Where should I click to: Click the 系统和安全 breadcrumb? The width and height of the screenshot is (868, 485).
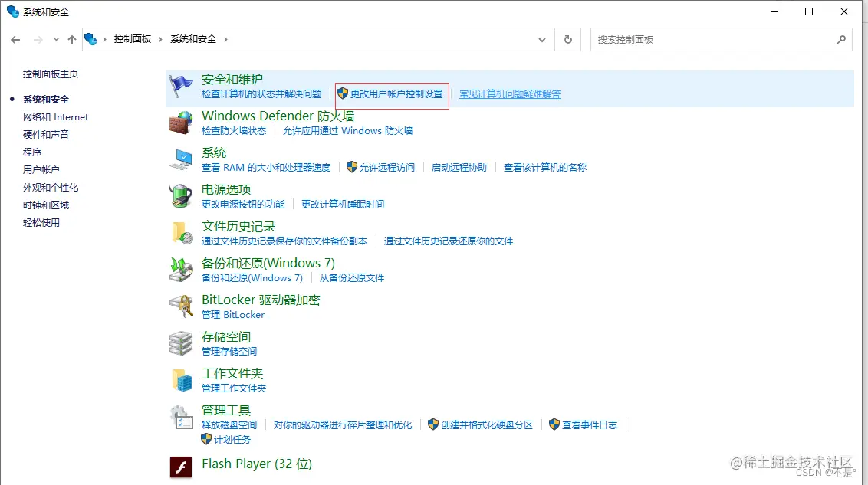pyautogui.click(x=193, y=39)
